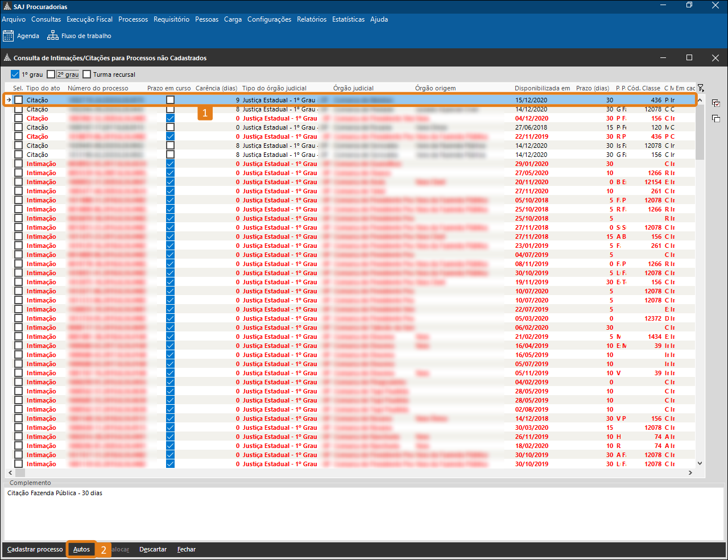728x560 pixels.
Task: Open the Fluxo de trabalho icon
Action: click(x=53, y=36)
